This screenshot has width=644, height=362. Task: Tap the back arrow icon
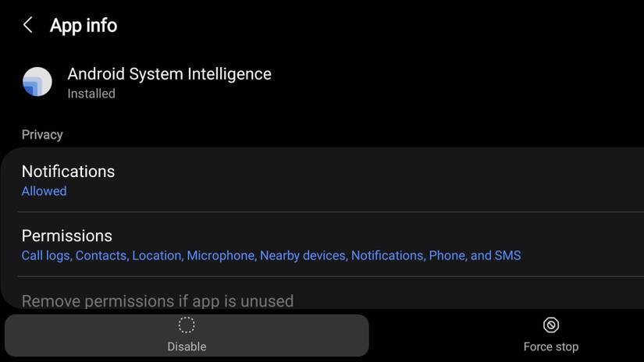pyautogui.click(x=28, y=25)
